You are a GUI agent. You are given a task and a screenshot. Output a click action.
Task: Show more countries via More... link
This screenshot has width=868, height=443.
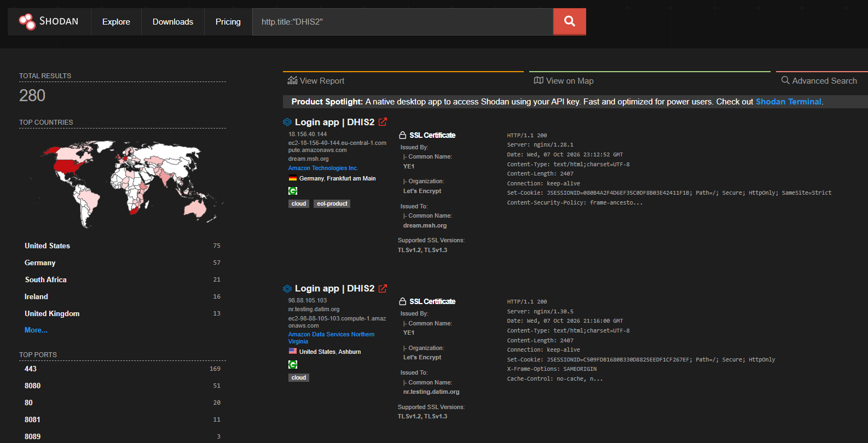(36, 330)
